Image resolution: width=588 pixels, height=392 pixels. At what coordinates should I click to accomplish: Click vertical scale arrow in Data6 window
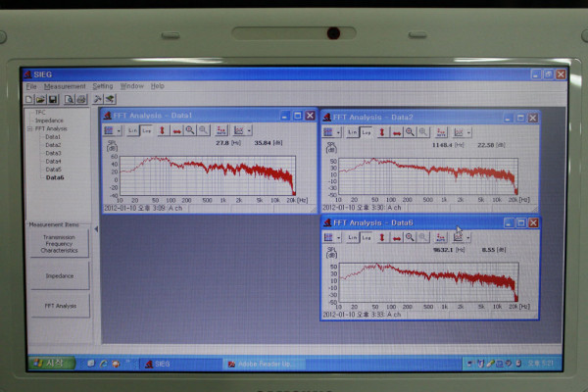point(382,237)
